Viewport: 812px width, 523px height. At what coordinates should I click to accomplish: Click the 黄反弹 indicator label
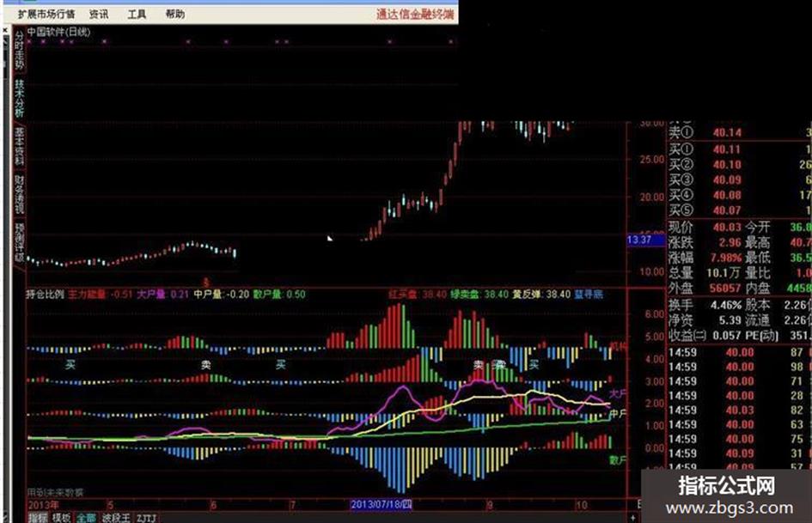coord(527,295)
